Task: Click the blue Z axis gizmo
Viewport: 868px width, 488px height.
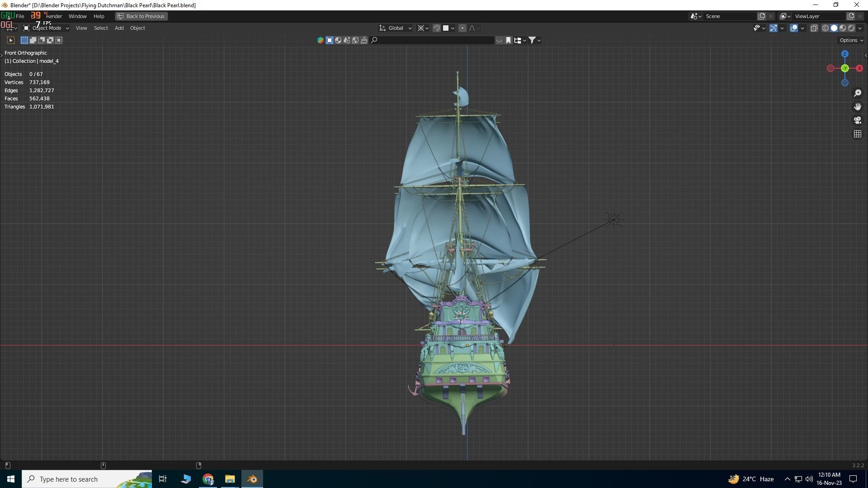Action: (x=845, y=54)
